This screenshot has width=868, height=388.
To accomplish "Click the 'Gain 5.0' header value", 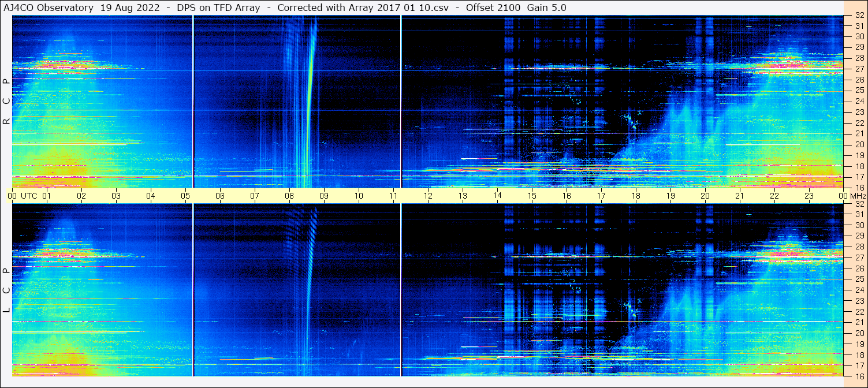I will click(546, 8).
